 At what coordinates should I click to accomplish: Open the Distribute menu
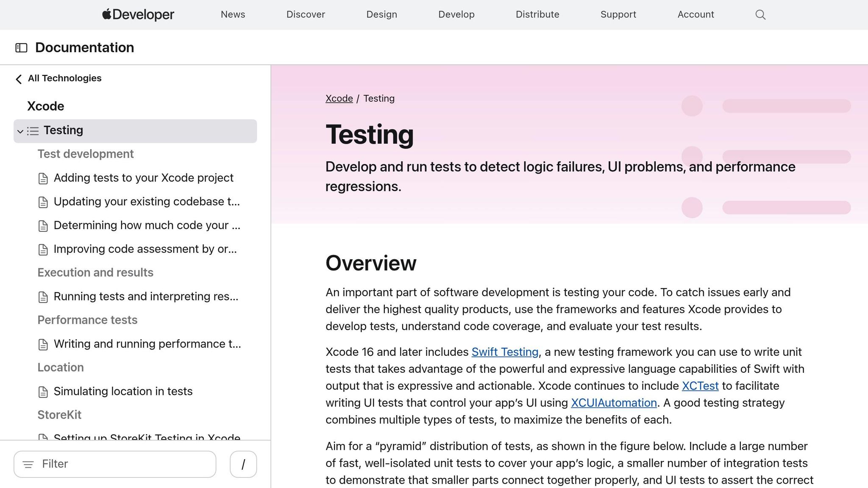(x=537, y=14)
